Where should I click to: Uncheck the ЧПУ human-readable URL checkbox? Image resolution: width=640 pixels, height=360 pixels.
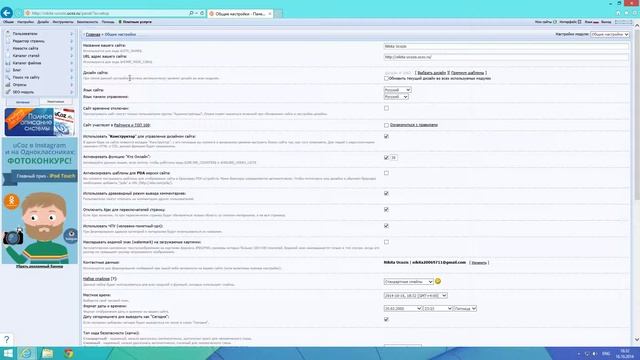click(x=386, y=226)
